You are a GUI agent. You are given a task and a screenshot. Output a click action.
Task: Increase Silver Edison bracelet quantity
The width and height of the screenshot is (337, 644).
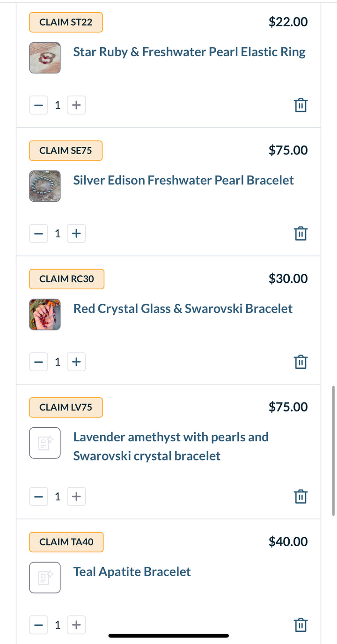(x=76, y=233)
